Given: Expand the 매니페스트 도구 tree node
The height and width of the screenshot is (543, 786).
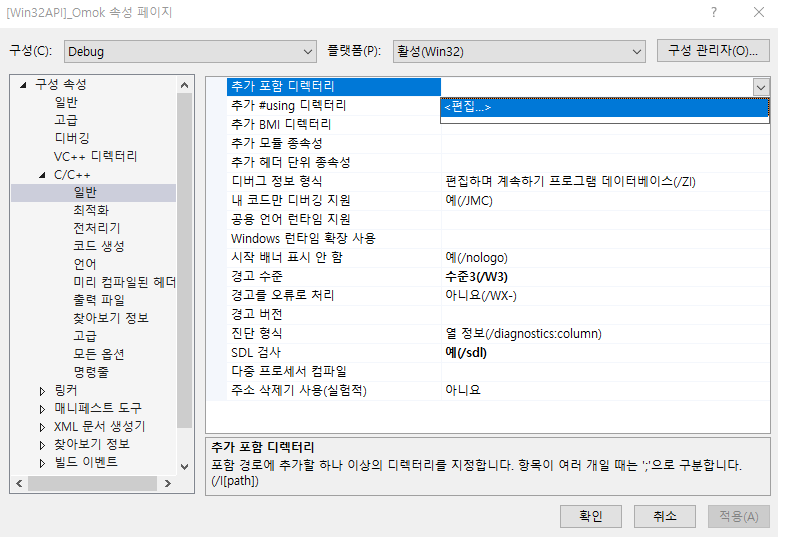Looking at the screenshot, I should 43,409.
